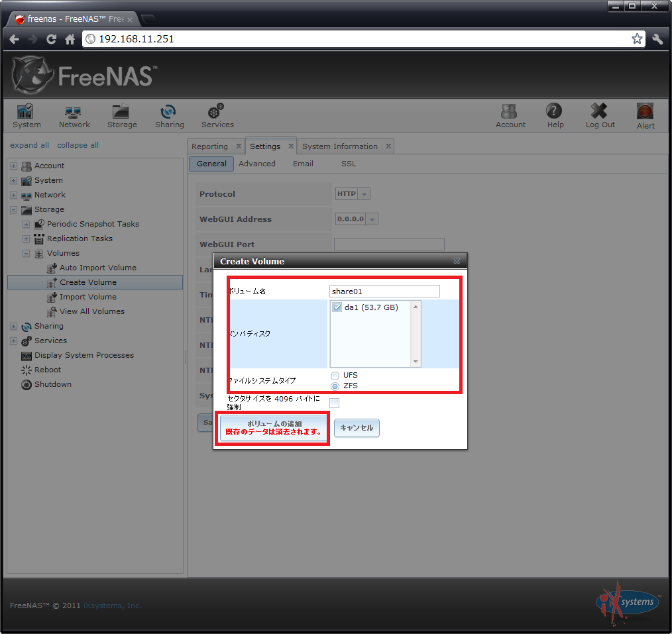Click the volume name field share01
Screen dimensions: 672x634
pos(384,291)
